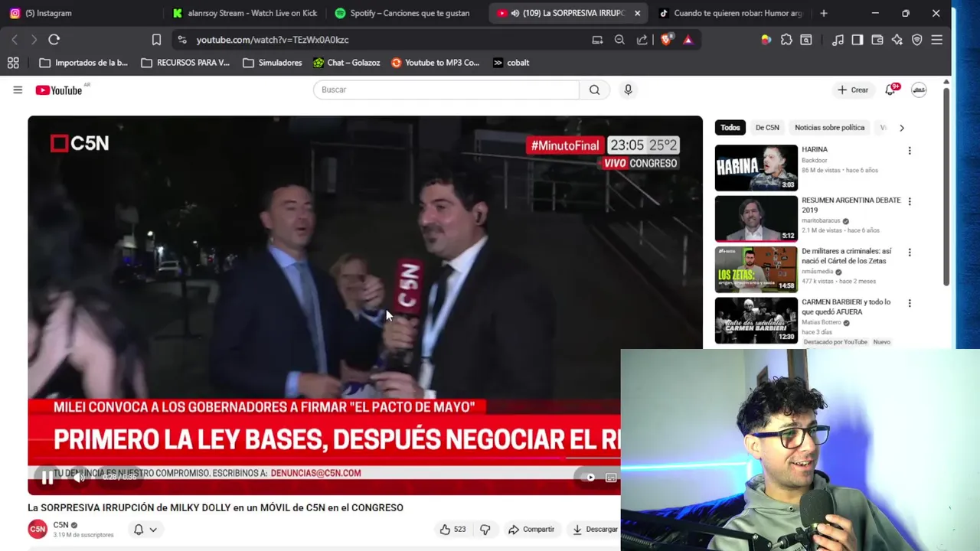This screenshot has height=551, width=980.
Task: Toggle the browser sidebar panel icon
Action: tap(857, 40)
